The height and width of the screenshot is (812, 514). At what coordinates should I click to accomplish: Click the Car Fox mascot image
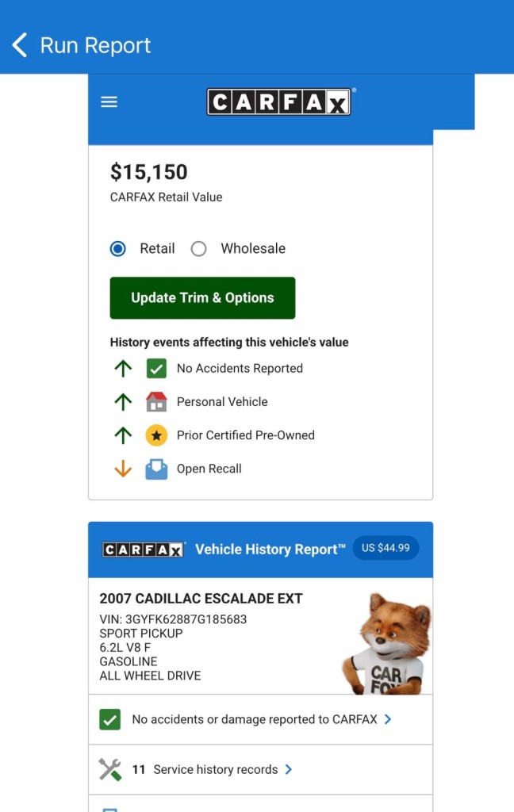387,644
